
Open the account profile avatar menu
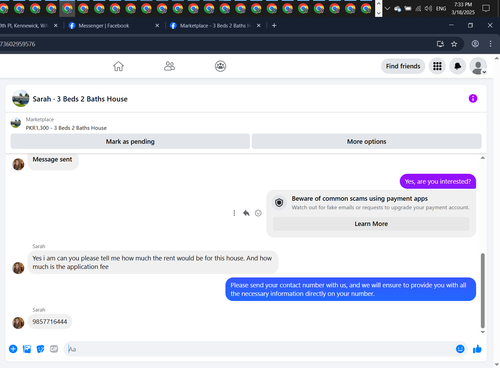coord(478,66)
